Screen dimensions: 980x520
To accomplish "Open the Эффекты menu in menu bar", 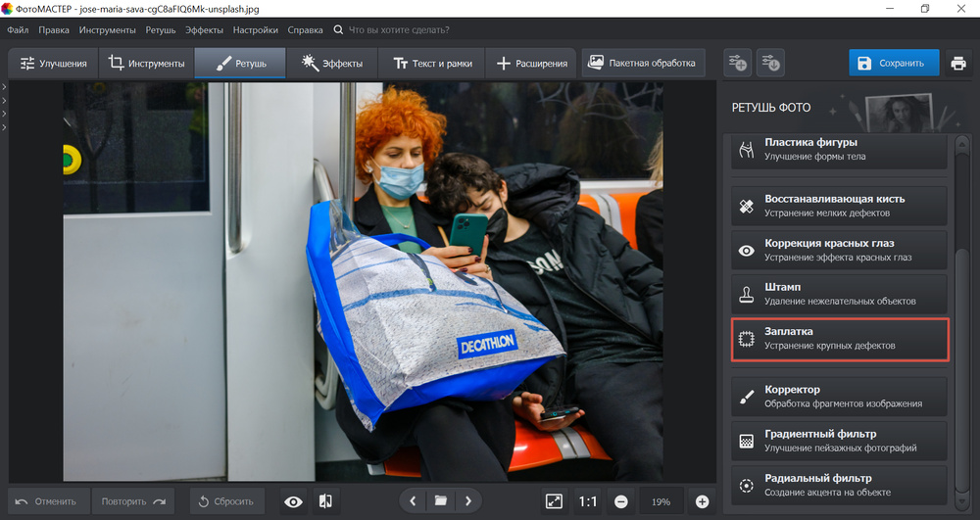I will (204, 30).
